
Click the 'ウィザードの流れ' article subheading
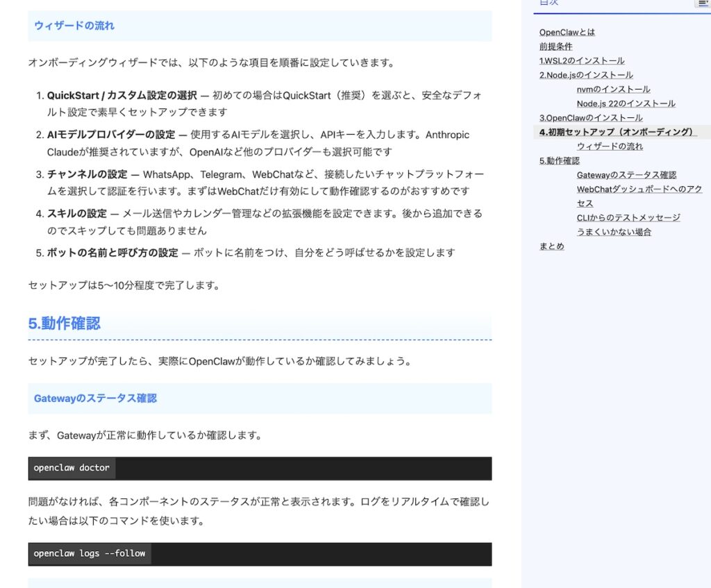(74, 26)
